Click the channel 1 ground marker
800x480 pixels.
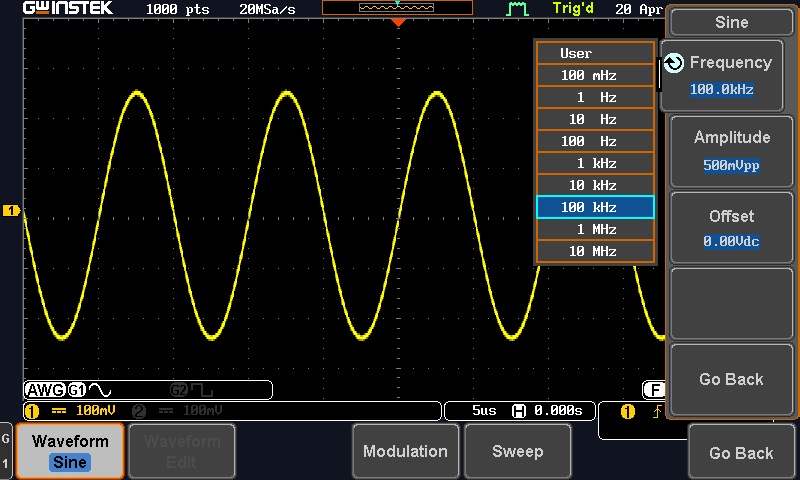11,210
